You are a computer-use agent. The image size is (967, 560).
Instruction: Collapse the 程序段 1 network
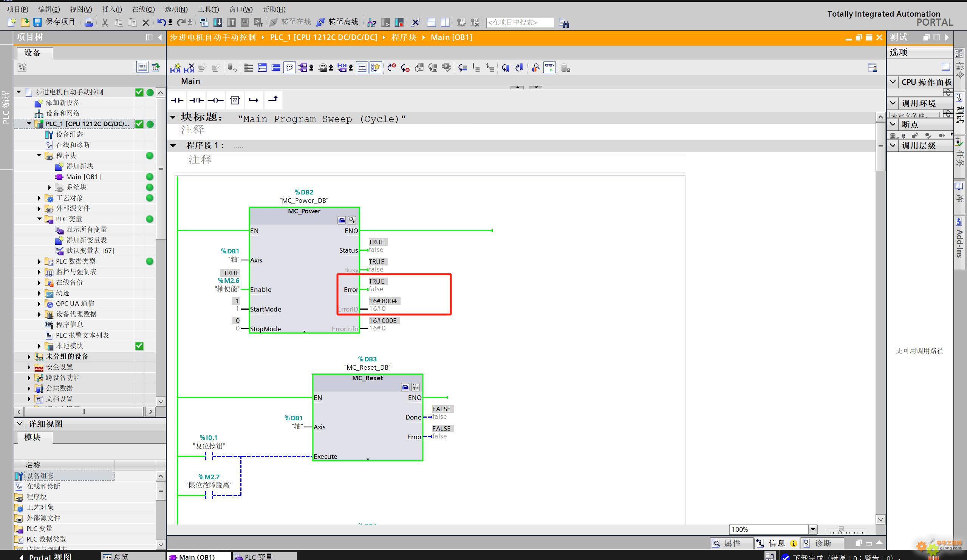(173, 145)
